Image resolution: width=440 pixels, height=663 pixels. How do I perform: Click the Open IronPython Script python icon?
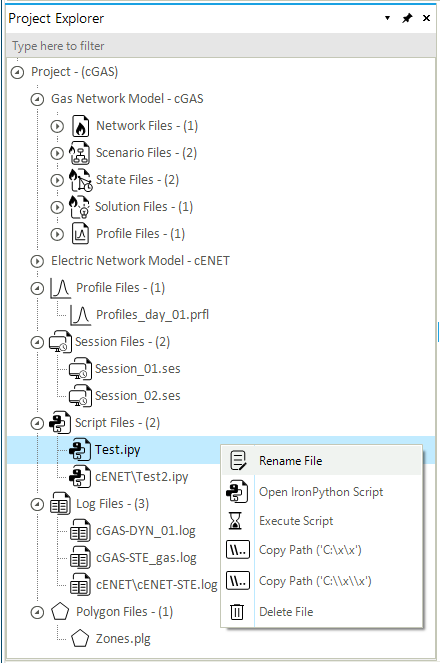click(237, 492)
